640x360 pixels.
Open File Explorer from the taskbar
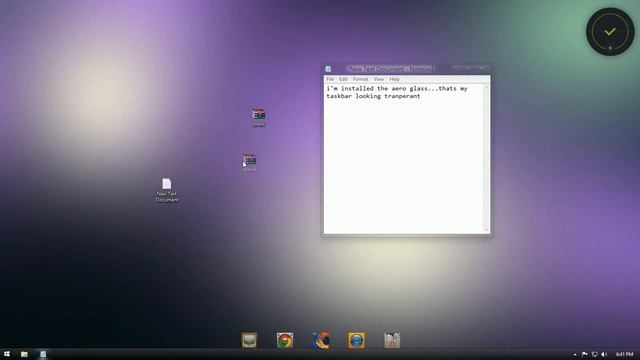tap(24, 354)
